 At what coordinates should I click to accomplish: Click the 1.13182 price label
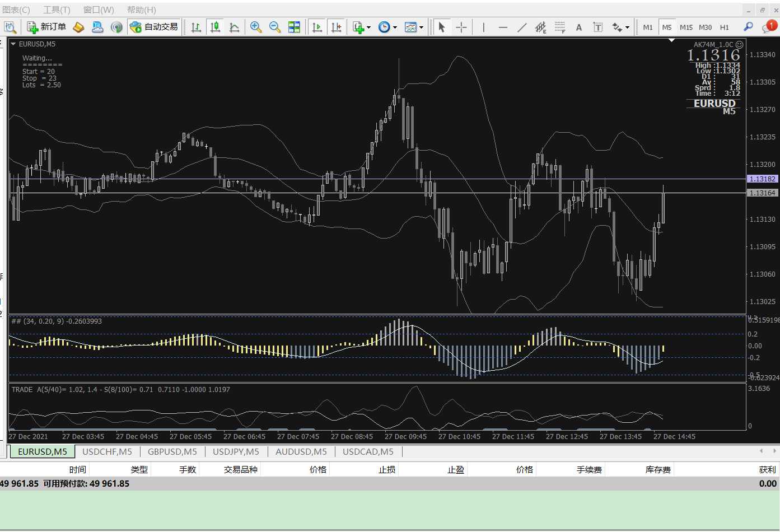(x=763, y=179)
